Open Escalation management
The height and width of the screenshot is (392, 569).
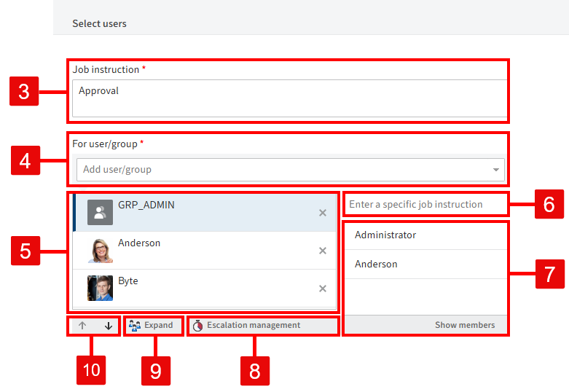click(x=247, y=325)
